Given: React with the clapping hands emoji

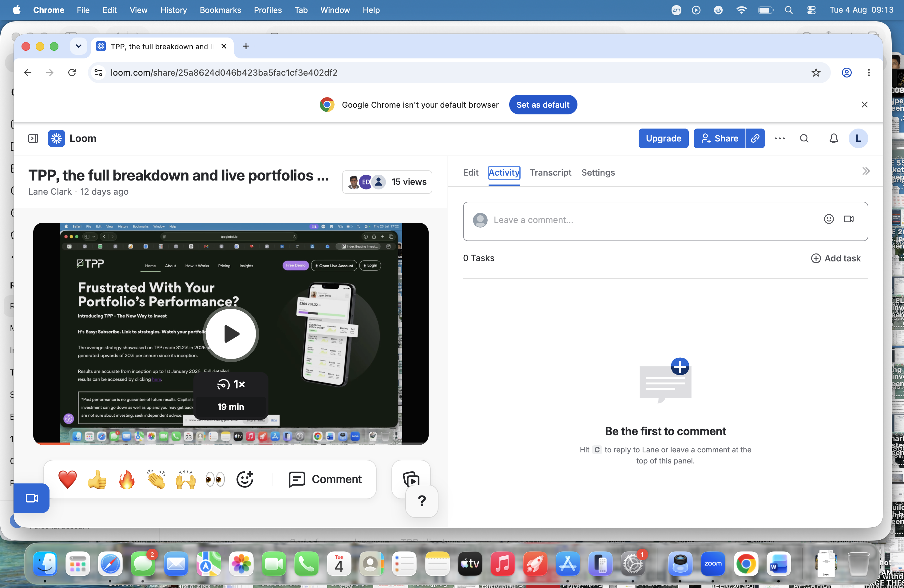Looking at the screenshot, I should [156, 479].
